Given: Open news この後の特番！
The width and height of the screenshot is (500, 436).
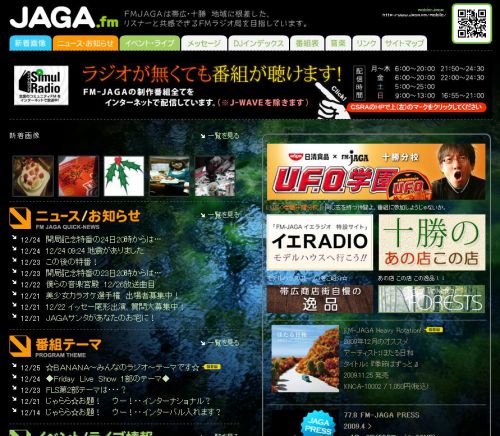Looking at the screenshot, I should tap(72, 262).
